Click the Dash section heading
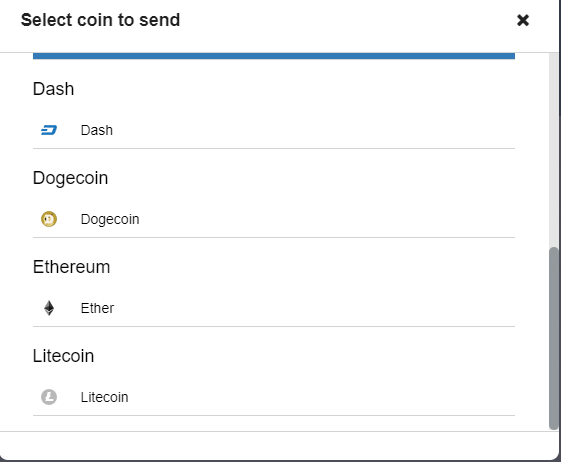This screenshot has width=561, height=462. click(x=53, y=89)
